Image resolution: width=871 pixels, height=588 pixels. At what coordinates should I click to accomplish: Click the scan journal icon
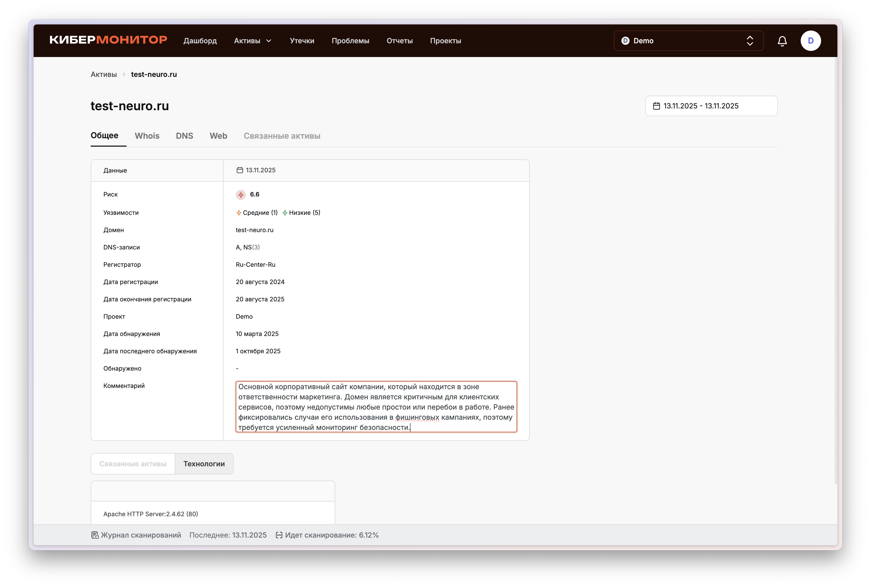click(x=95, y=535)
